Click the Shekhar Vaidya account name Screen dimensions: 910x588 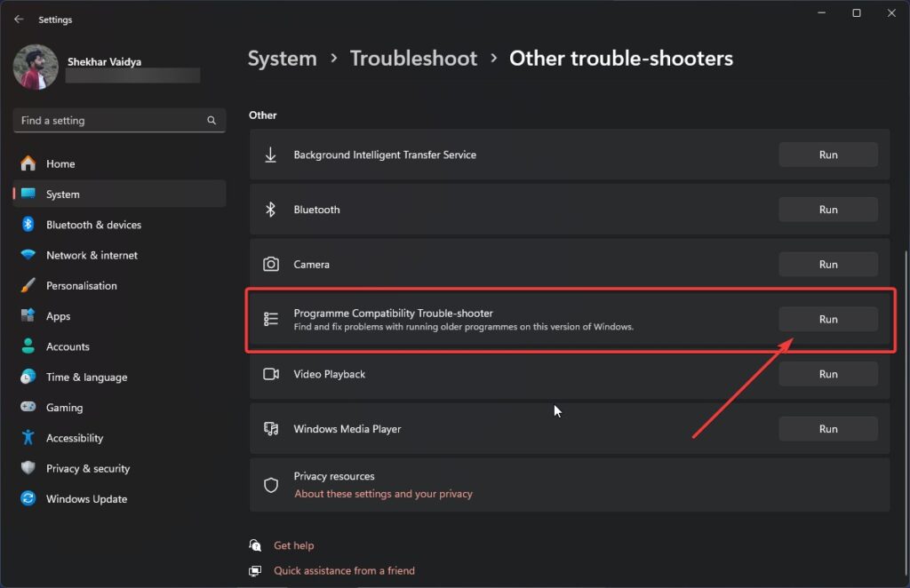tap(105, 61)
